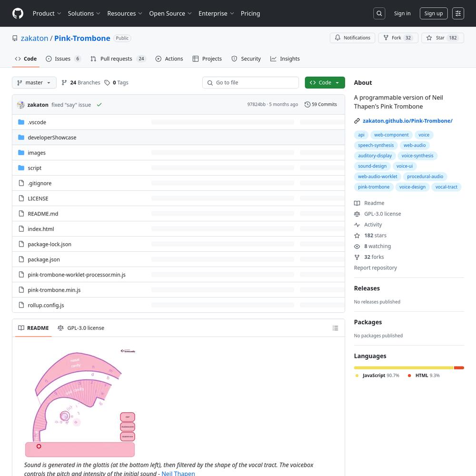Open the search magnifier icon
Viewport: 476px width, 476px height.
(x=379, y=13)
